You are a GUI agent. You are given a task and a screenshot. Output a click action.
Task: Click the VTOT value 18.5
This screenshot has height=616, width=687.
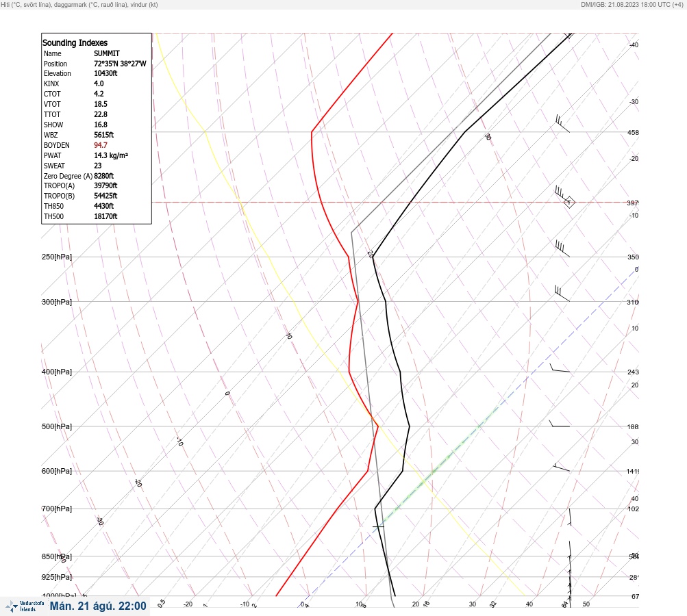(101, 104)
